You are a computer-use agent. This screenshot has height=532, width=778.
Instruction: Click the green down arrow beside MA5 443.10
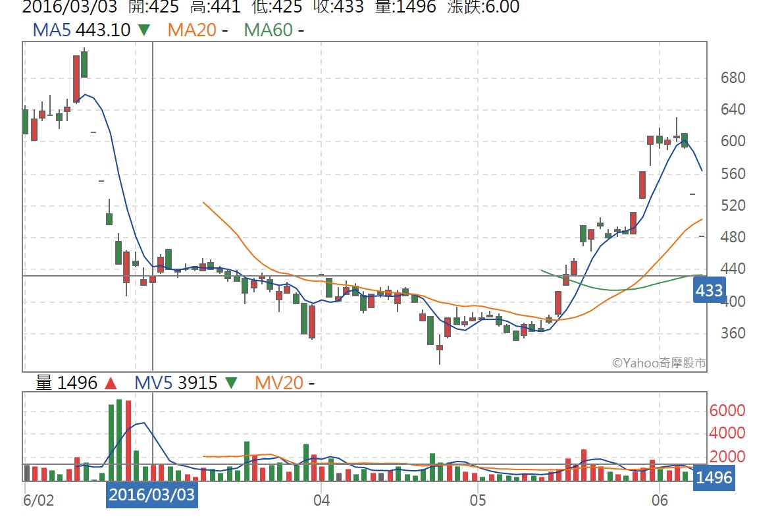pos(144,30)
